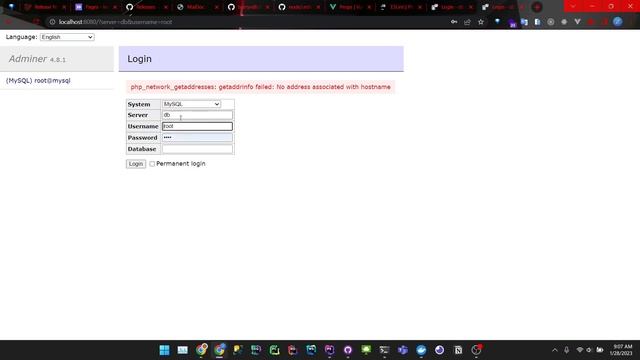Image resolution: width=640 pixels, height=360 pixels.
Task: Select the last Login tab on the right
Action: [502, 7]
